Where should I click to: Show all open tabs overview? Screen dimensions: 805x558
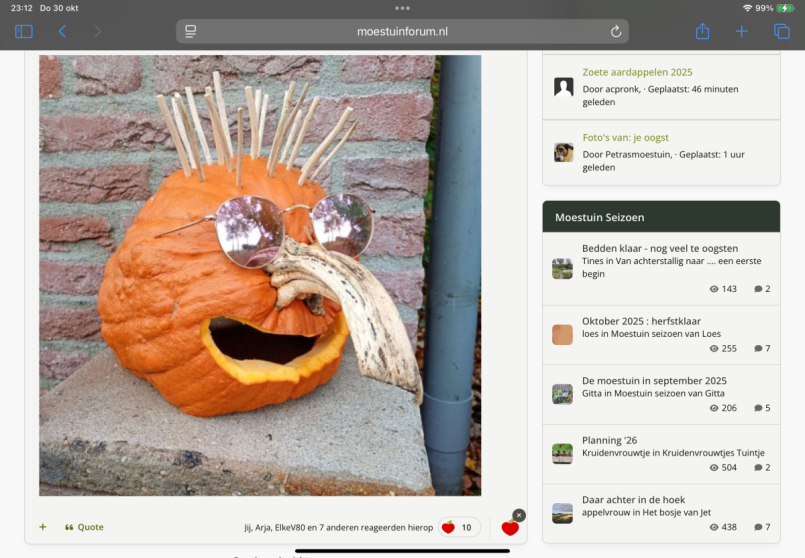782,31
